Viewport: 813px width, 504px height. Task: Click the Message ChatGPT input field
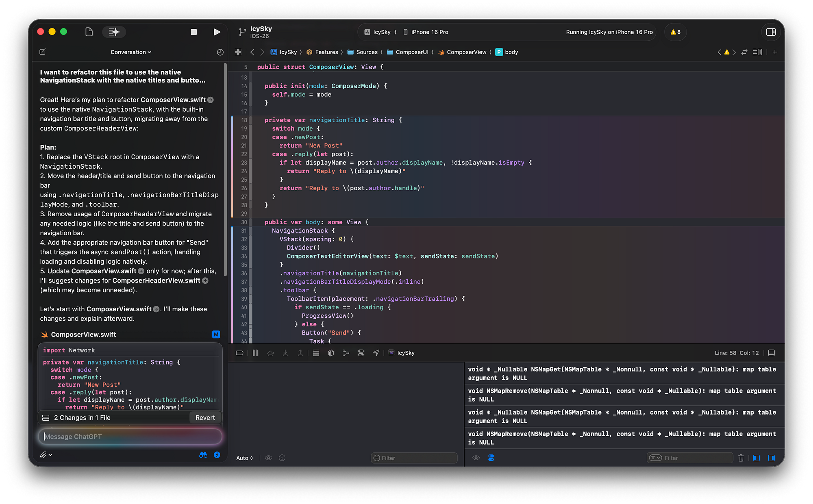tap(130, 437)
